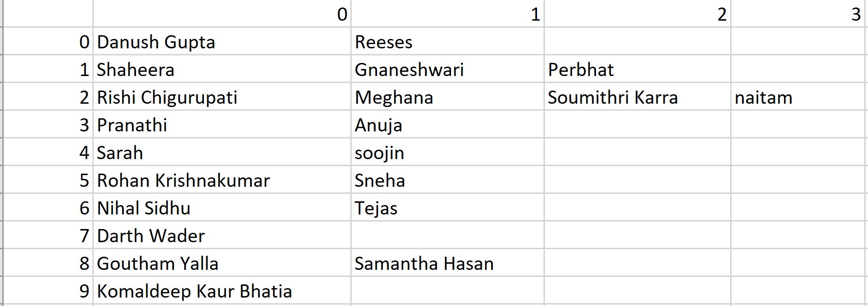Screen dimensions: 868x306
Task: Click the Komaldeep Kaur Bhatia cell
Action: pyautogui.click(x=222, y=291)
